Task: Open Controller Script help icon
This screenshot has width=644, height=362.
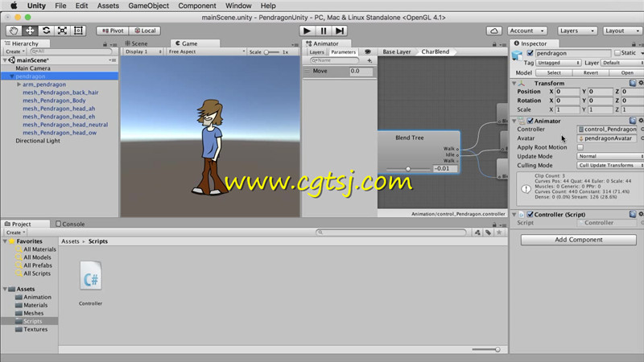Action: coord(633,214)
